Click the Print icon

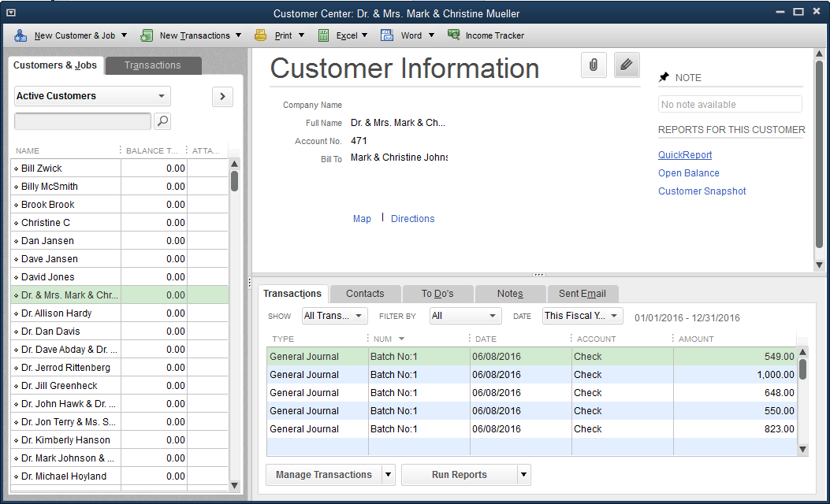click(x=260, y=35)
